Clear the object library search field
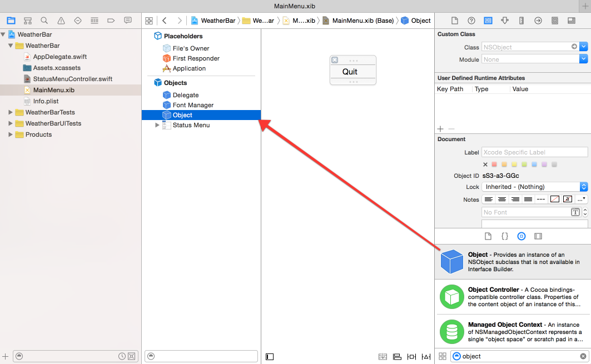 tap(583, 356)
